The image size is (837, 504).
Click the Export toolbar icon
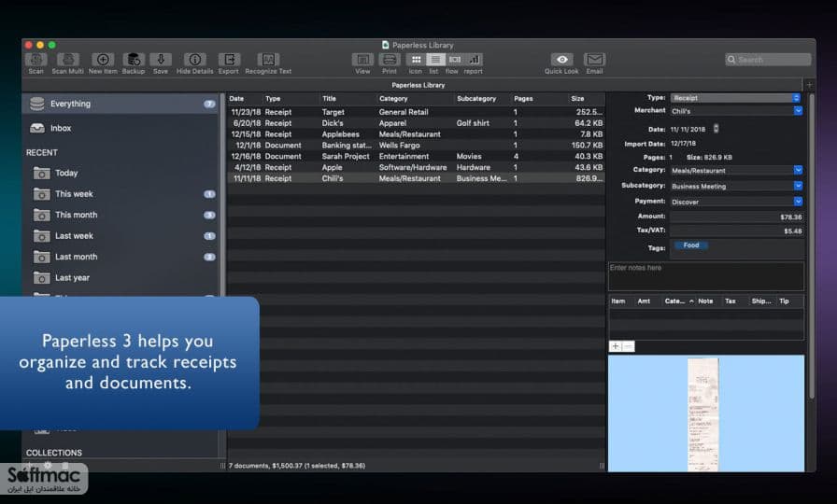(x=229, y=60)
